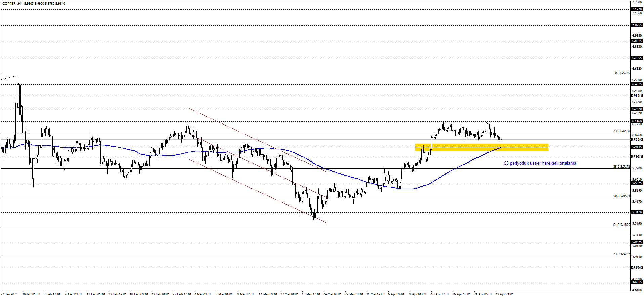Select the 23.6 6.0448 Fibonacci level label
Image resolution: width=644 pixels, height=298 pixels.
(621, 131)
